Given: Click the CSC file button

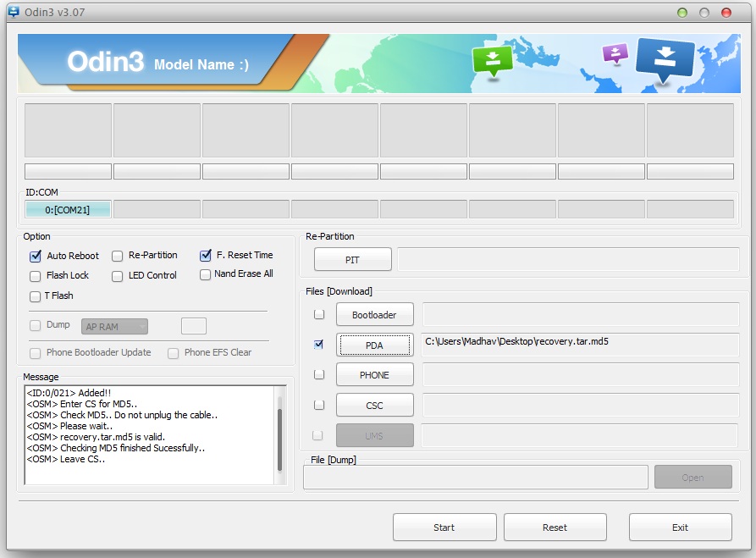Looking at the screenshot, I should (x=374, y=405).
